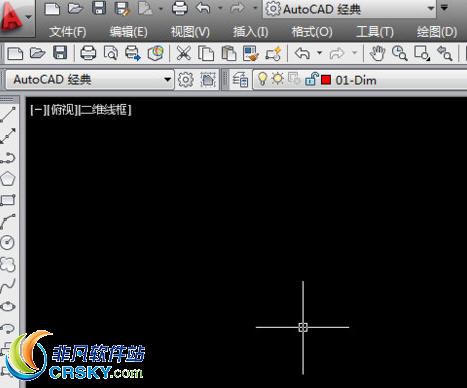This screenshot has height=388, width=467.
Task: Click the red color swatch of layer 01-Dim
Action: click(326, 80)
